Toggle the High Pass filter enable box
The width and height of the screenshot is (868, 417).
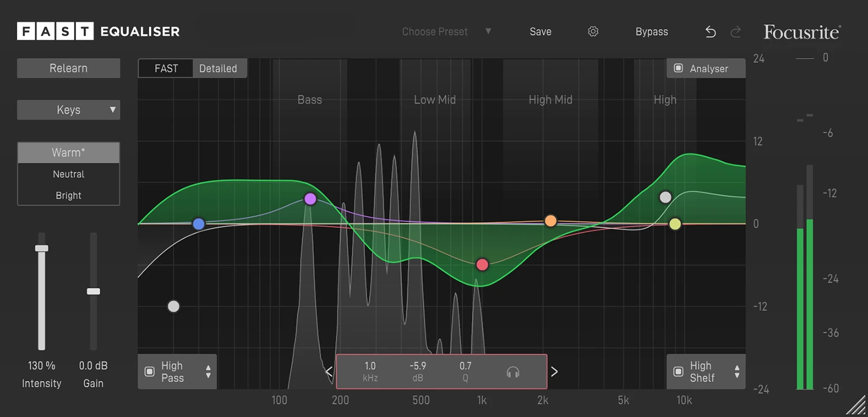click(x=150, y=372)
